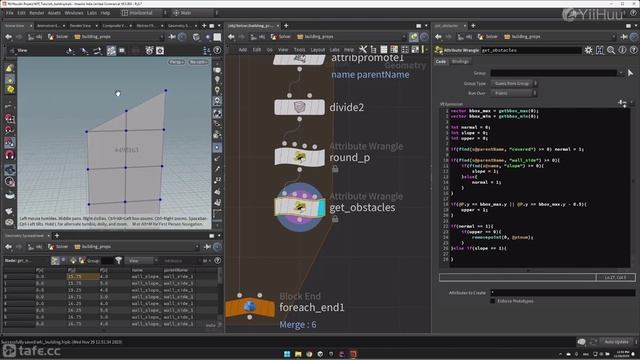
Task: Open the Layout menu in network editor
Action: (318, 50)
